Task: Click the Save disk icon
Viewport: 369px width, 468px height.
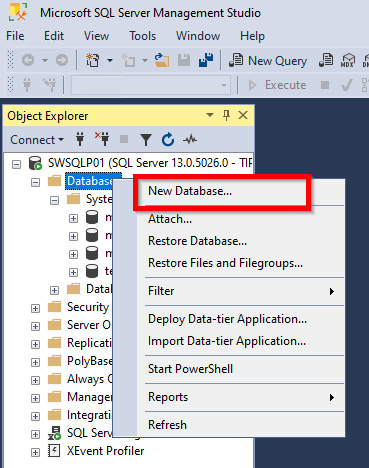Action: pyautogui.click(x=184, y=60)
